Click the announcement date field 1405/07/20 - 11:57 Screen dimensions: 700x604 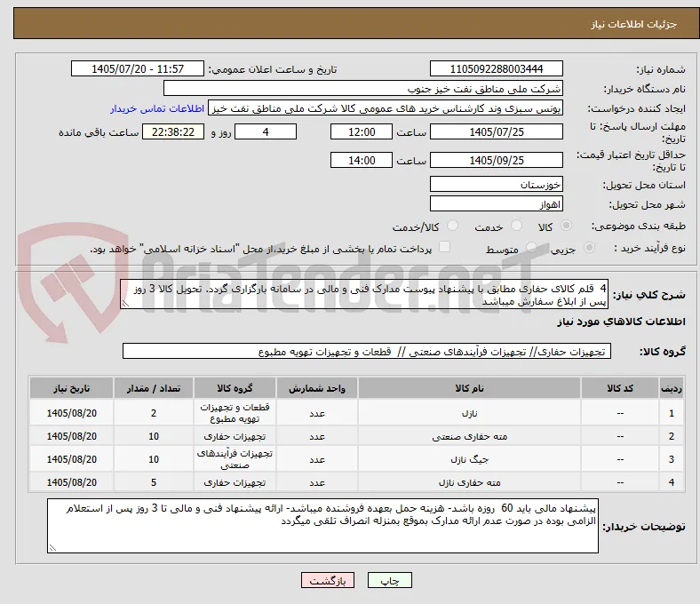(138, 68)
